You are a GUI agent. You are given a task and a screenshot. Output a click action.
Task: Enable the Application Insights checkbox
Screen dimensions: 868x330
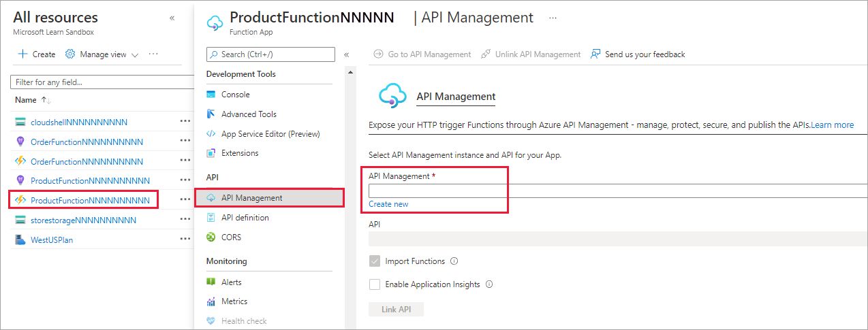[x=375, y=284]
